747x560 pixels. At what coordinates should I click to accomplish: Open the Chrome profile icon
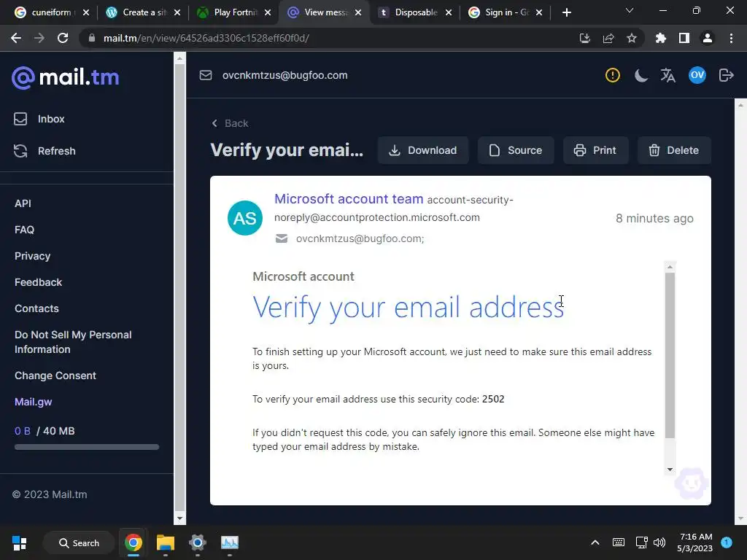coord(708,38)
